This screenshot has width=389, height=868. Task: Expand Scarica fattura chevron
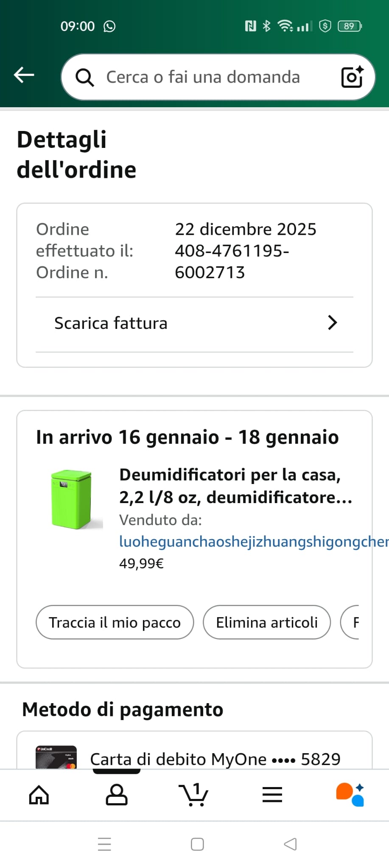[332, 323]
